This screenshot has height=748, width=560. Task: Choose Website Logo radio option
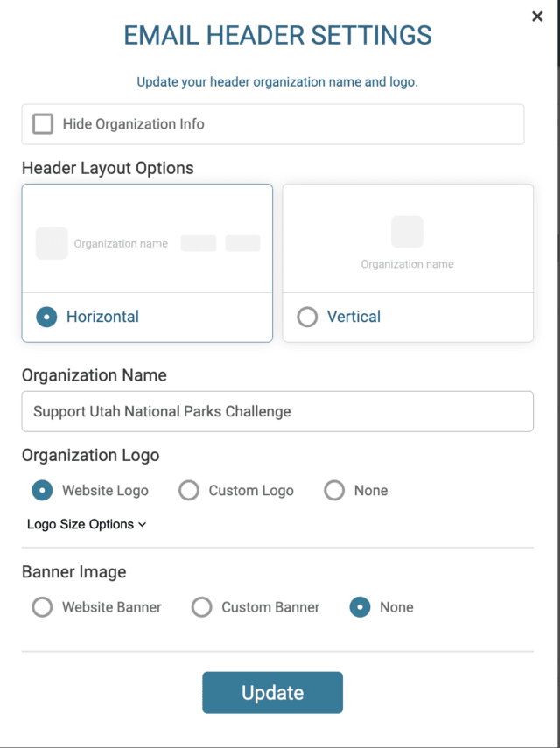tap(42, 491)
